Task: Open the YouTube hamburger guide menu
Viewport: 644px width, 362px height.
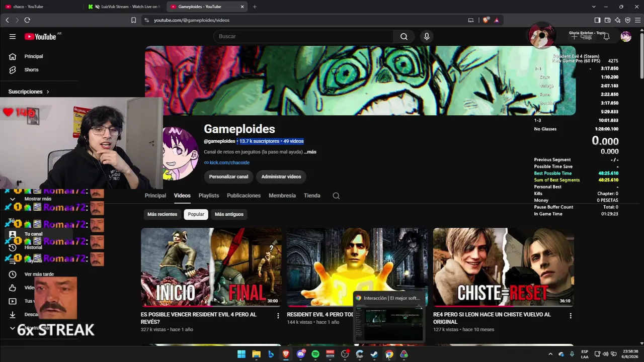Action: [13, 37]
